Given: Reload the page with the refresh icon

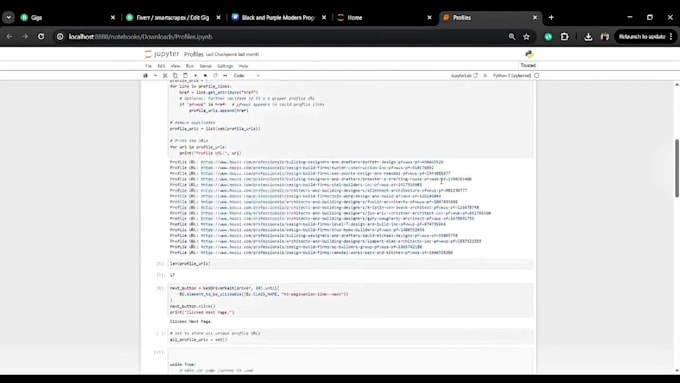Looking at the screenshot, I should click(41, 36).
